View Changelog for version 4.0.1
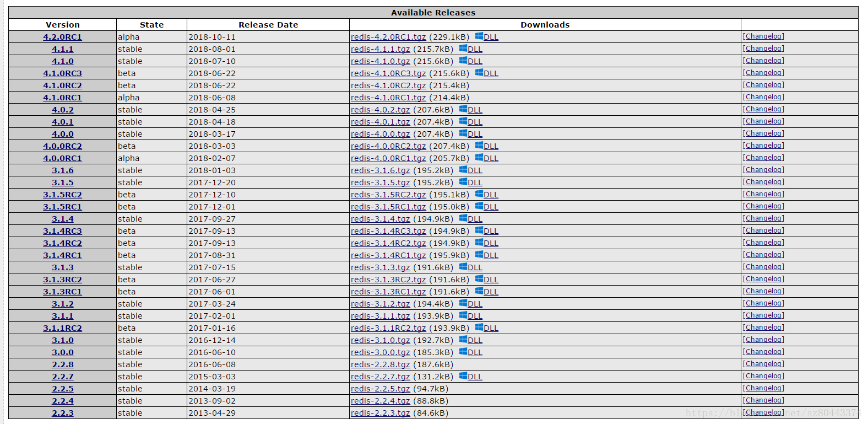 point(763,121)
